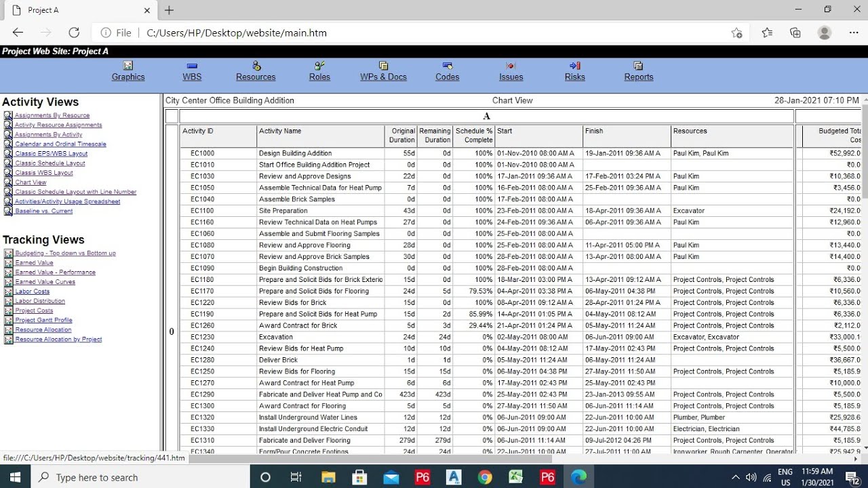The image size is (868, 488).
Task: Click icon beside Labor Costs link
Action: click(8, 291)
